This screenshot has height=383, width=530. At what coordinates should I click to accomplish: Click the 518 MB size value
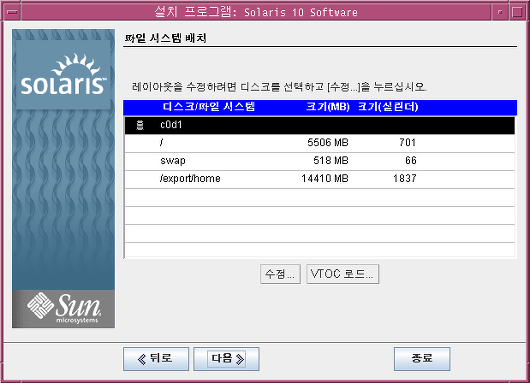[331, 160]
